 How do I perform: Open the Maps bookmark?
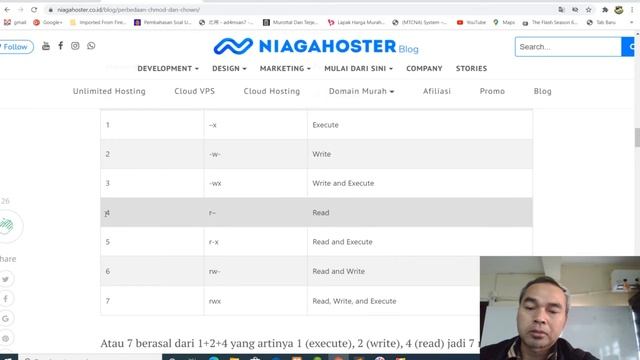[504, 22]
